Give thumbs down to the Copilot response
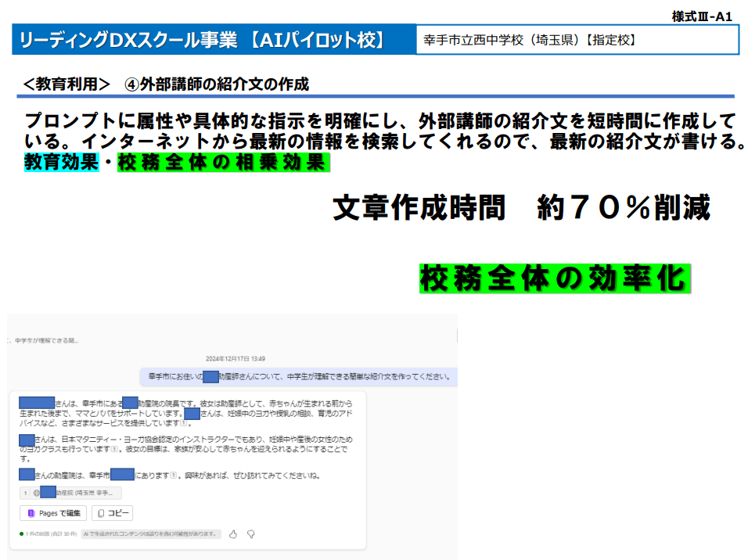 (x=251, y=533)
